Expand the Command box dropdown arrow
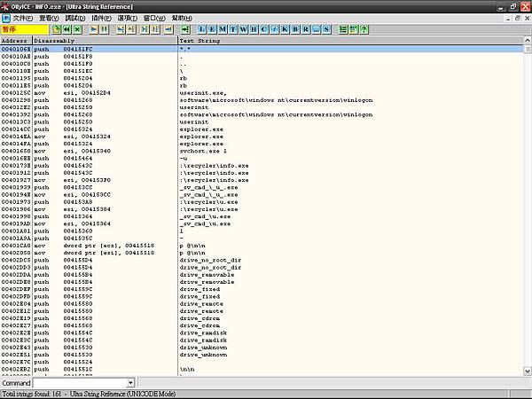532x399 pixels. point(130,383)
